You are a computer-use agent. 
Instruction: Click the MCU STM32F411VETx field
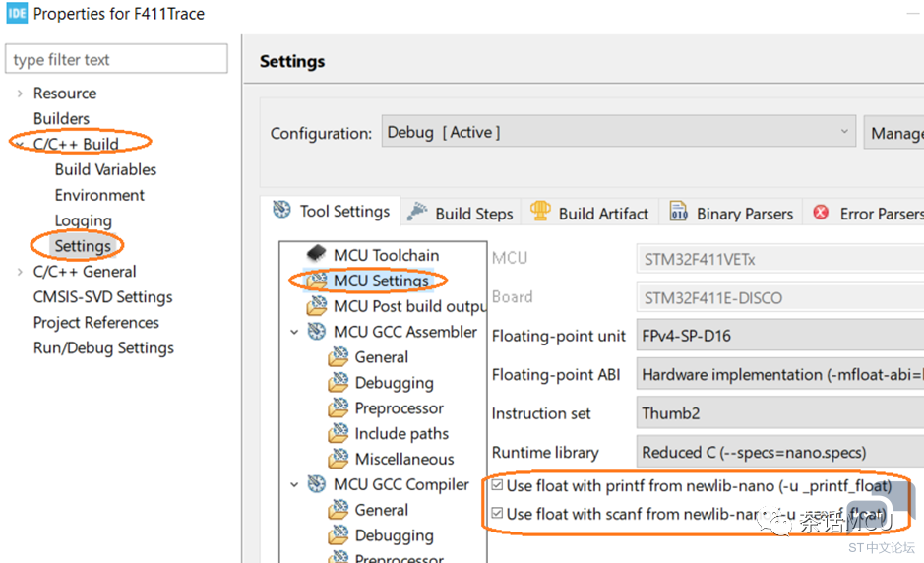(x=780, y=259)
